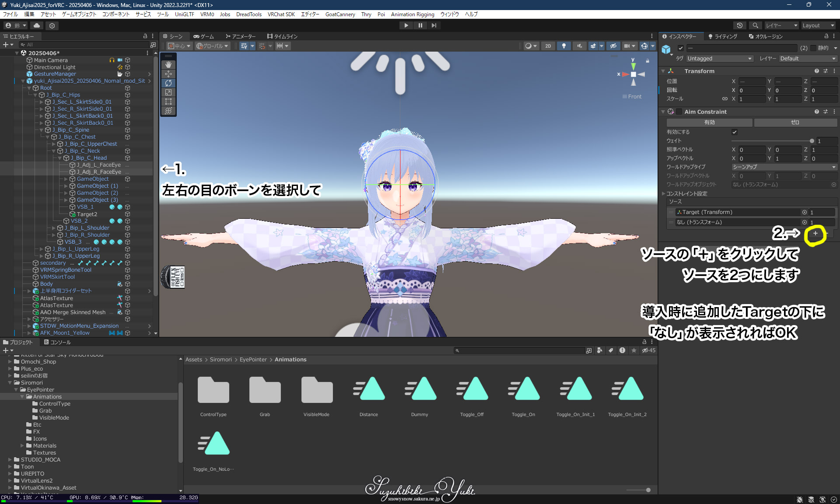Screen dimensions: 840x504
Task: Open the undo history icon
Action: tap(740, 25)
